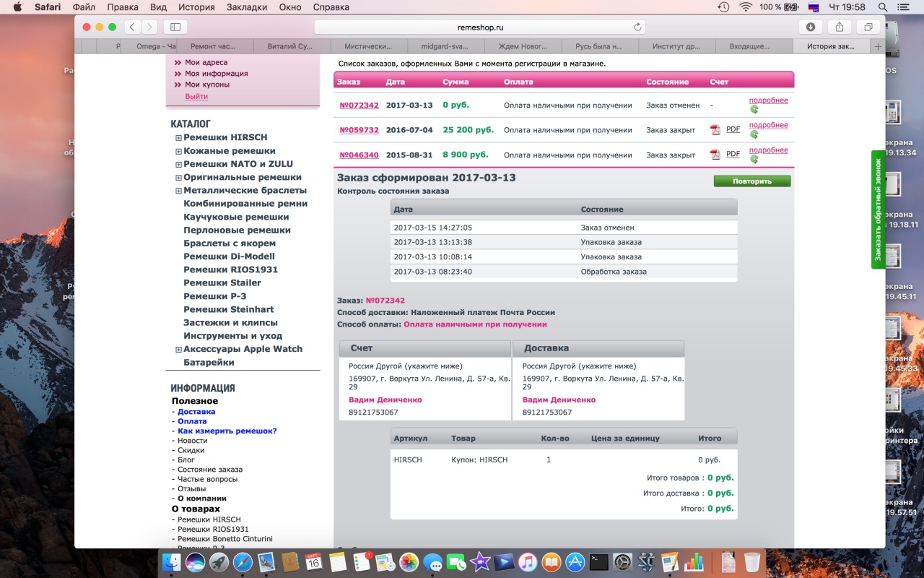Open Safari downloads icon in toolbar

click(811, 27)
